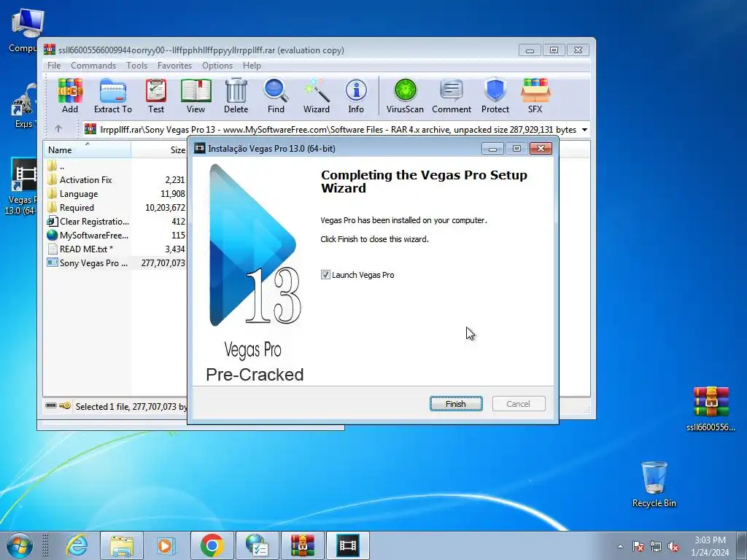Uncheck Launch Vegas Pro checkbox
The width and height of the screenshot is (747, 560).
coord(325,275)
